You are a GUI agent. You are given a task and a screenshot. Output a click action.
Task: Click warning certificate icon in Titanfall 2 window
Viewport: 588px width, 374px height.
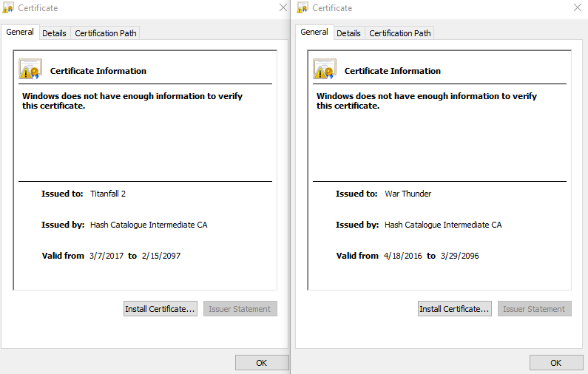click(x=30, y=69)
